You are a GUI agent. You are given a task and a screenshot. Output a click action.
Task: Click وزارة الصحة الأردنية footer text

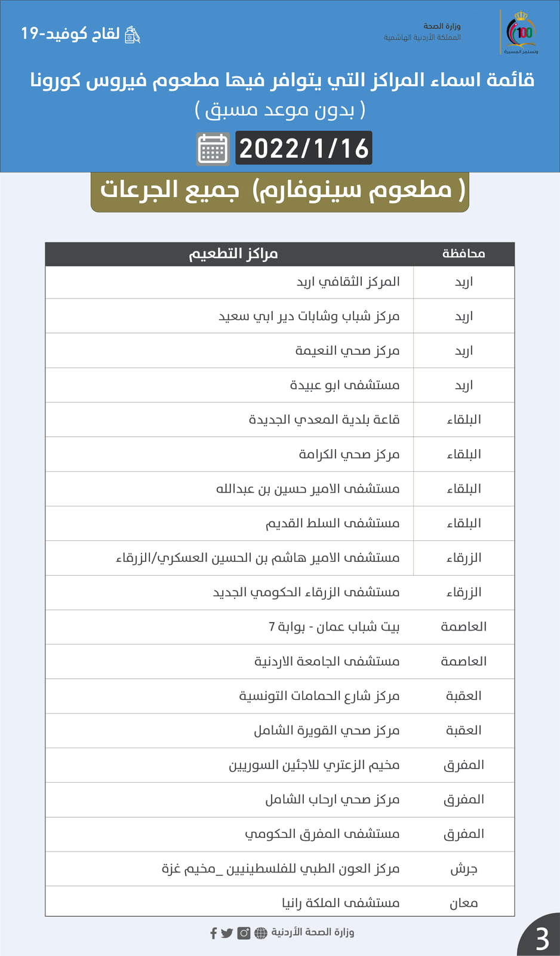point(313,933)
